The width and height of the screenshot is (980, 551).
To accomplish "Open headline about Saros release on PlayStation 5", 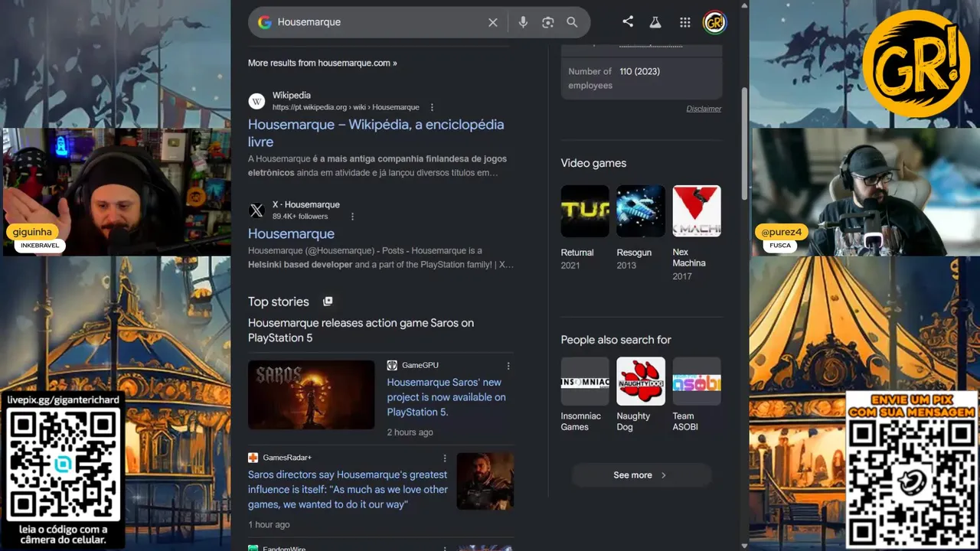I will point(361,330).
